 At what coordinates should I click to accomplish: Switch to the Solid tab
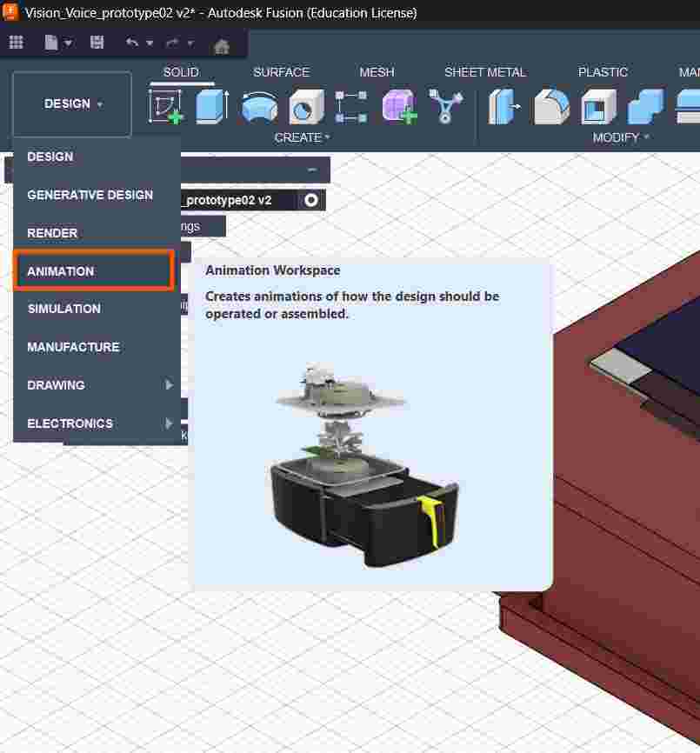coord(181,72)
